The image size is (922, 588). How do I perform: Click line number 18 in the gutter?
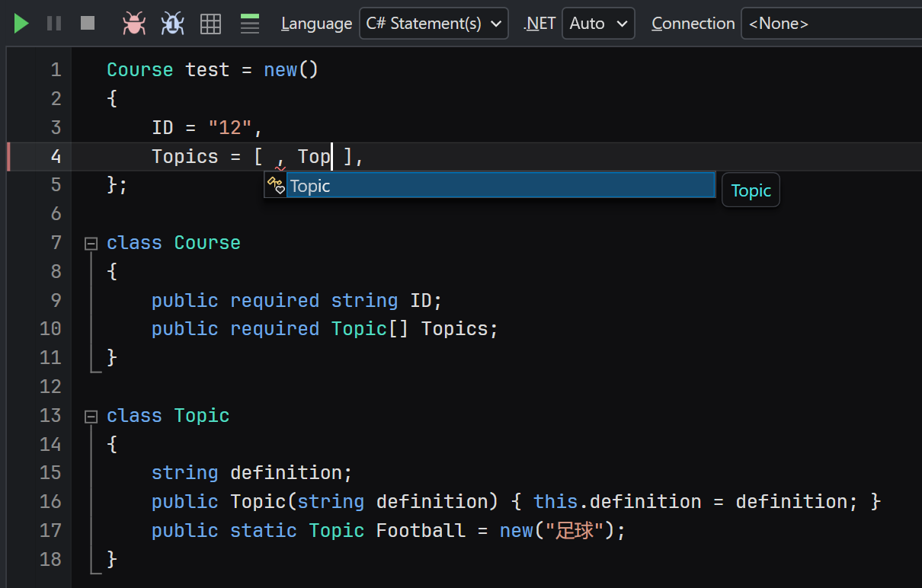[50, 559]
